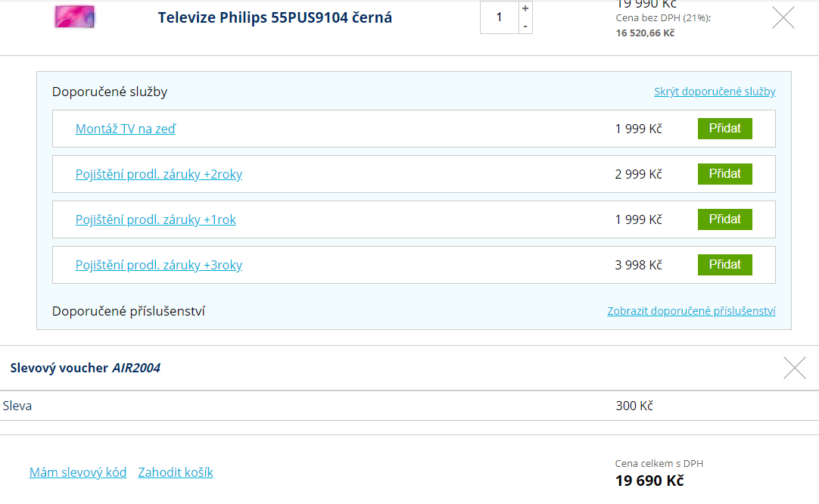Select the 300 Kč discount value
Screen dimensions: 819x504
pyautogui.click(x=634, y=406)
